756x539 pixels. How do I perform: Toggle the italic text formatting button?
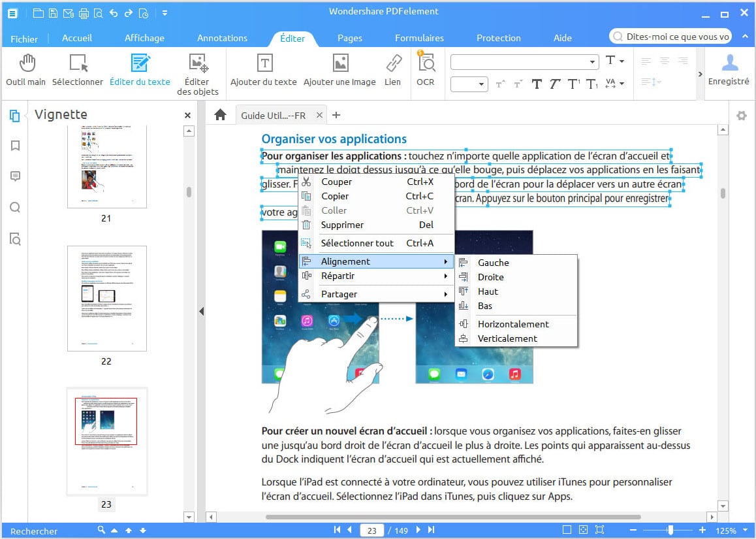[x=555, y=84]
